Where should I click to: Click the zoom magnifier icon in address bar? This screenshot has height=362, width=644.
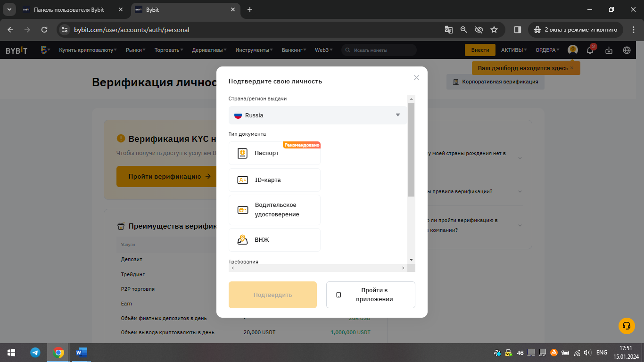(x=464, y=30)
